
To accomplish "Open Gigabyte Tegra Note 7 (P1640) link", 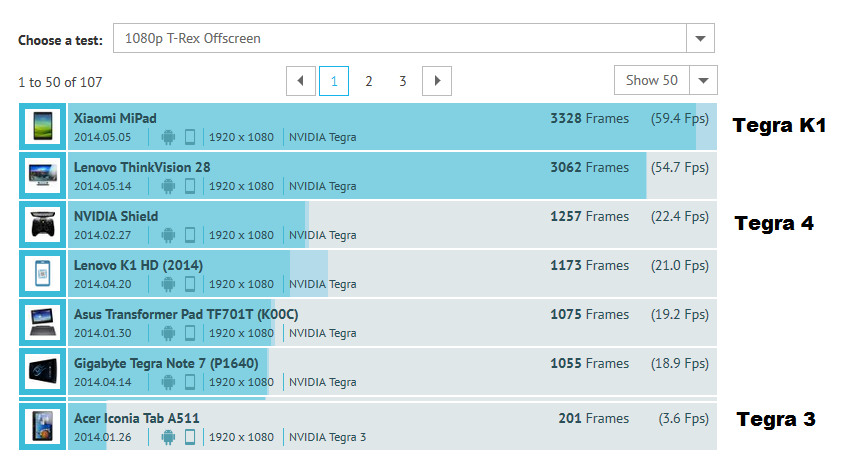I will (166, 363).
